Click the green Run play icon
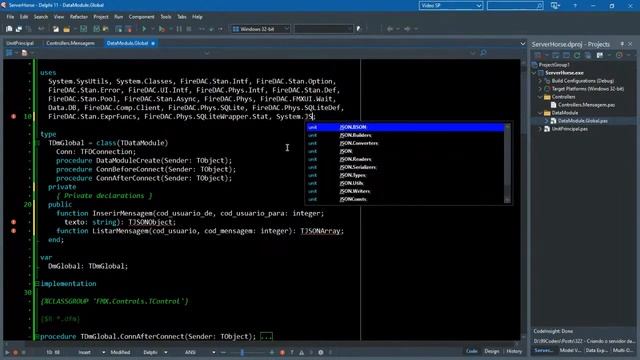 [x=144, y=29]
